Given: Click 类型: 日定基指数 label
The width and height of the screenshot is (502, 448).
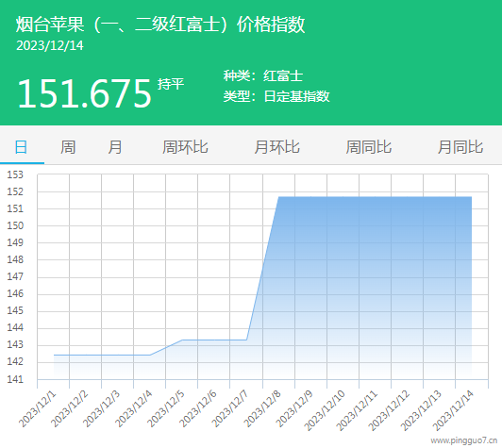Looking at the screenshot, I should click(x=276, y=96).
